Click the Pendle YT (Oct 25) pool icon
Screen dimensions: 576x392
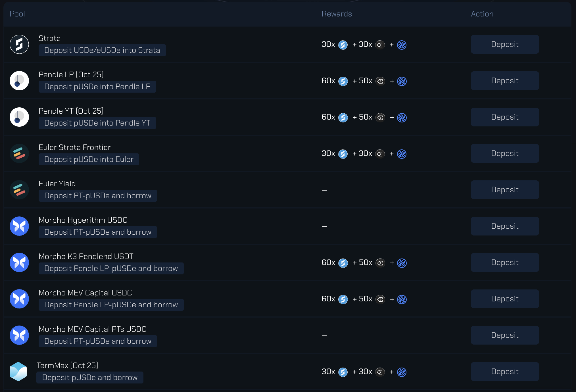point(19,117)
